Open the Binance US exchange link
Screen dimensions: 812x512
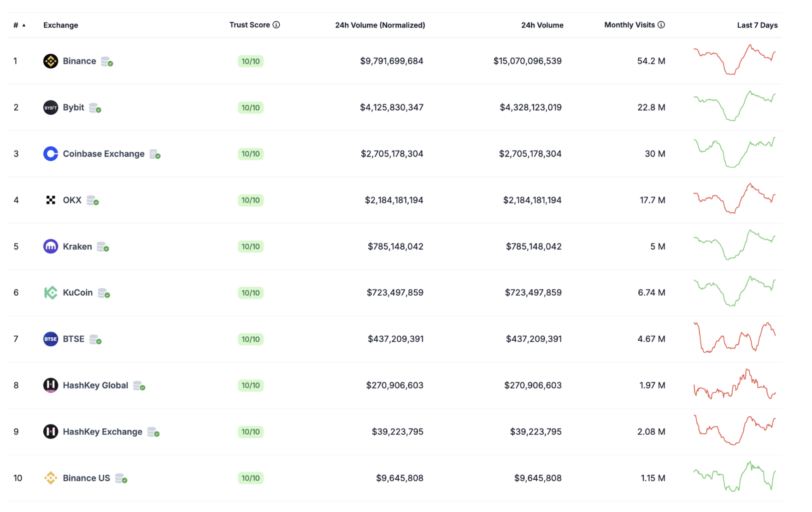click(86, 478)
